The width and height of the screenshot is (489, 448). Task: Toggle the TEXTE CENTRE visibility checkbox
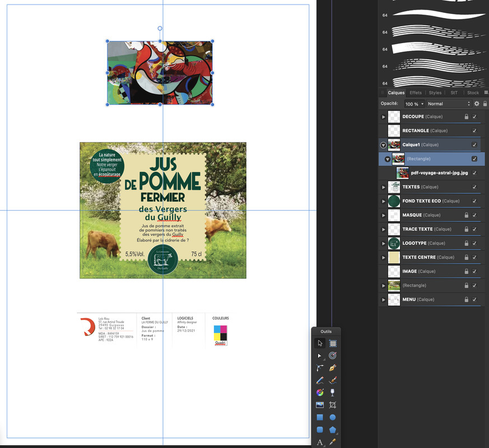474,257
